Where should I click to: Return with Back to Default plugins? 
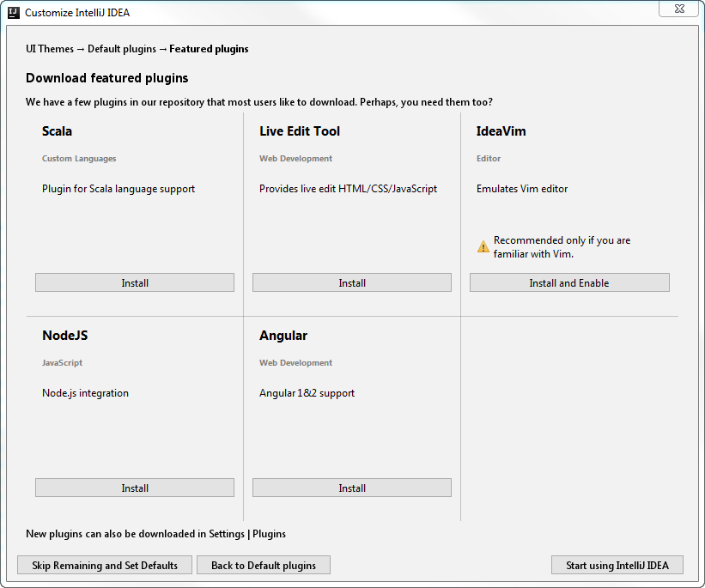(263, 565)
